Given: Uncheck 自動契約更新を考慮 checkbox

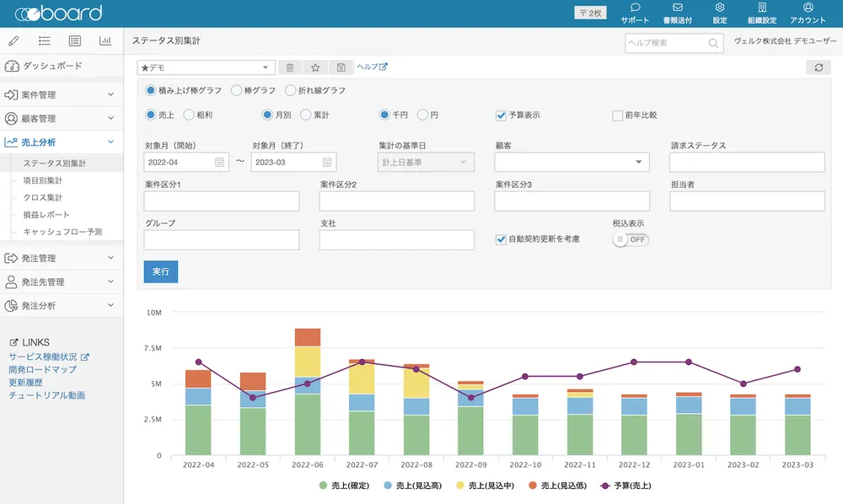Looking at the screenshot, I should tap(501, 239).
